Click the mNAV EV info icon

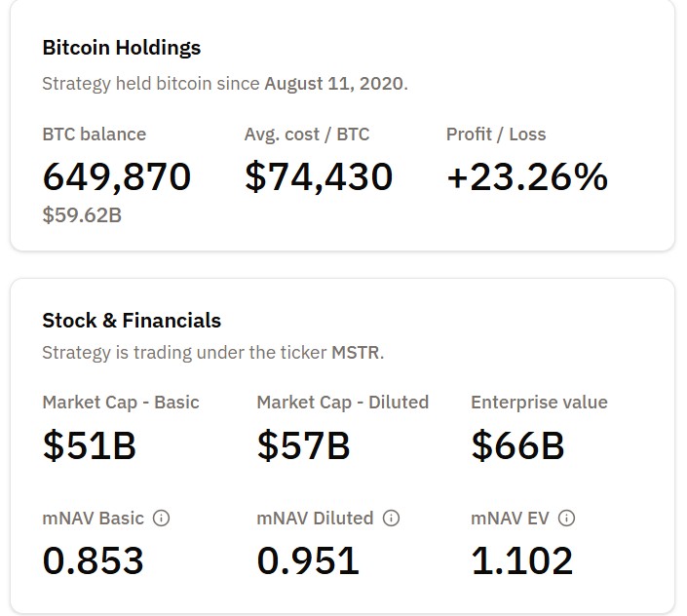(566, 519)
